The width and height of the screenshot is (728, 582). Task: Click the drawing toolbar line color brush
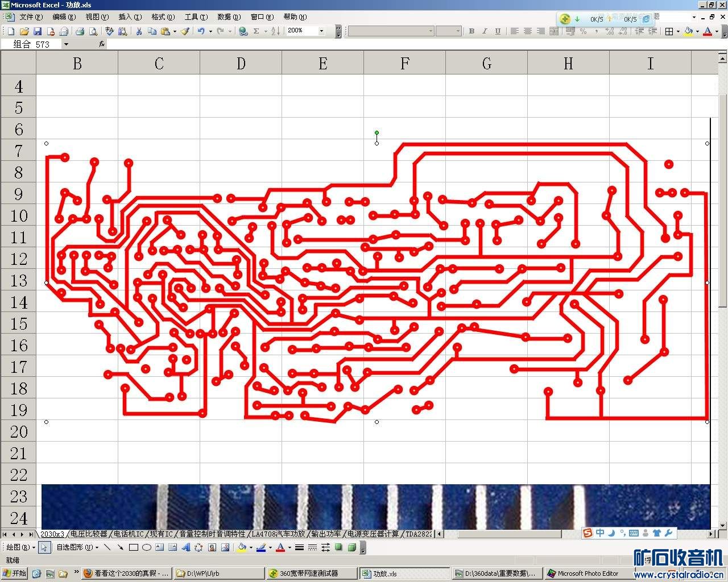coord(261,547)
